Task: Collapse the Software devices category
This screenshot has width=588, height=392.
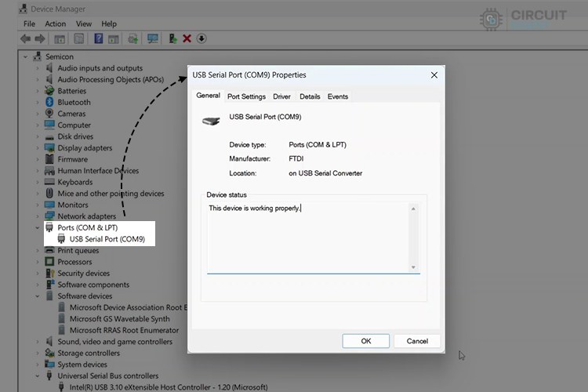Action: (x=37, y=296)
